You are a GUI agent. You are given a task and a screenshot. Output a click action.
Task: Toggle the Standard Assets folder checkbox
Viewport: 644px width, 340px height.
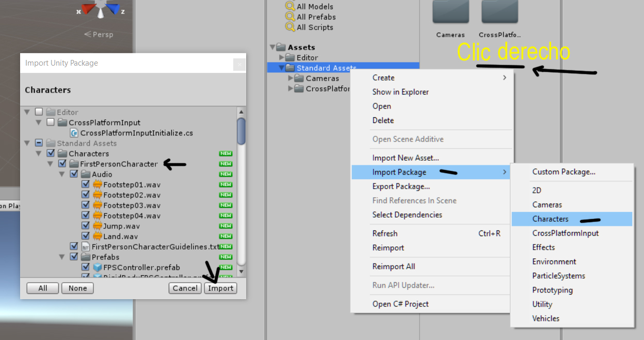(x=39, y=143)
